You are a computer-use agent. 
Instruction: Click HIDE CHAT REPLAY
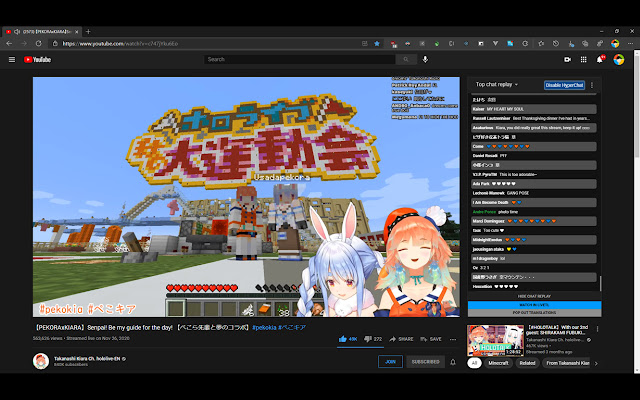(534, 296)
